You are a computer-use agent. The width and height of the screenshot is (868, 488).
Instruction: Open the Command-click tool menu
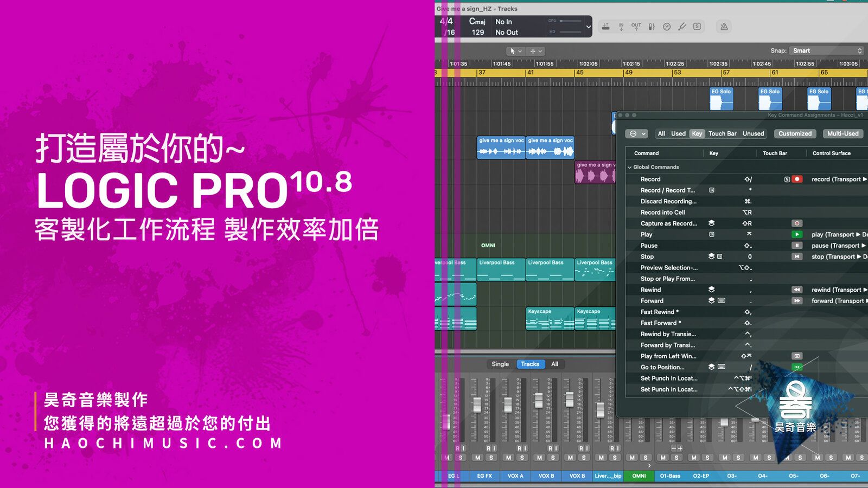535,51
